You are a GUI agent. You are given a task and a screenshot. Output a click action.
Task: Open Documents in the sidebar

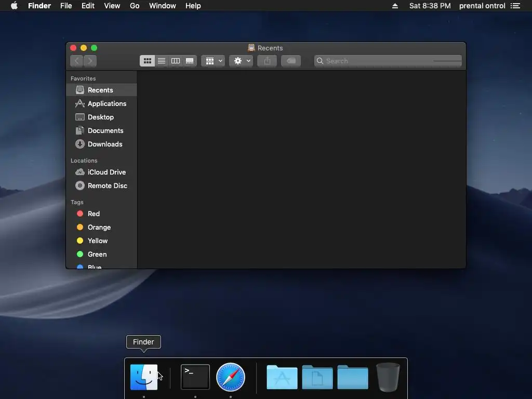click(x=101, y=130)
